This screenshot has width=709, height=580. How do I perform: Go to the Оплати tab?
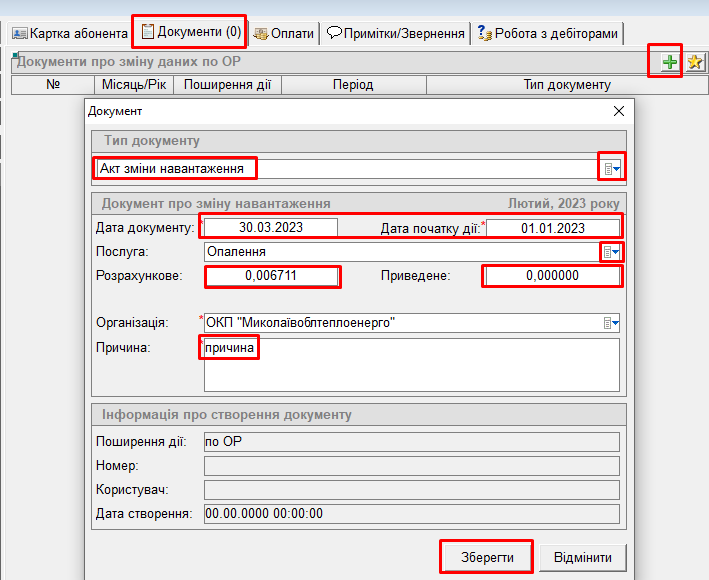[x=284, y=33]
